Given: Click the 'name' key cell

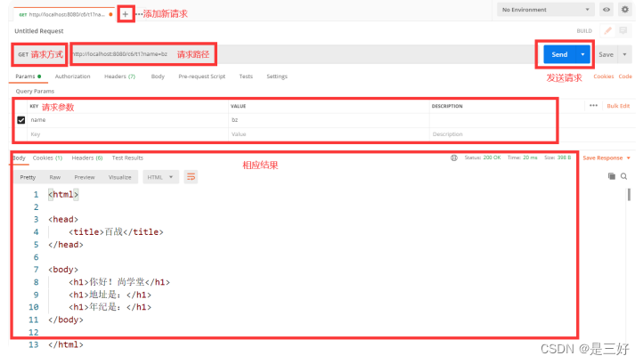Looking at the screenshot, I should pyautogui.click(x=127, y=120).
